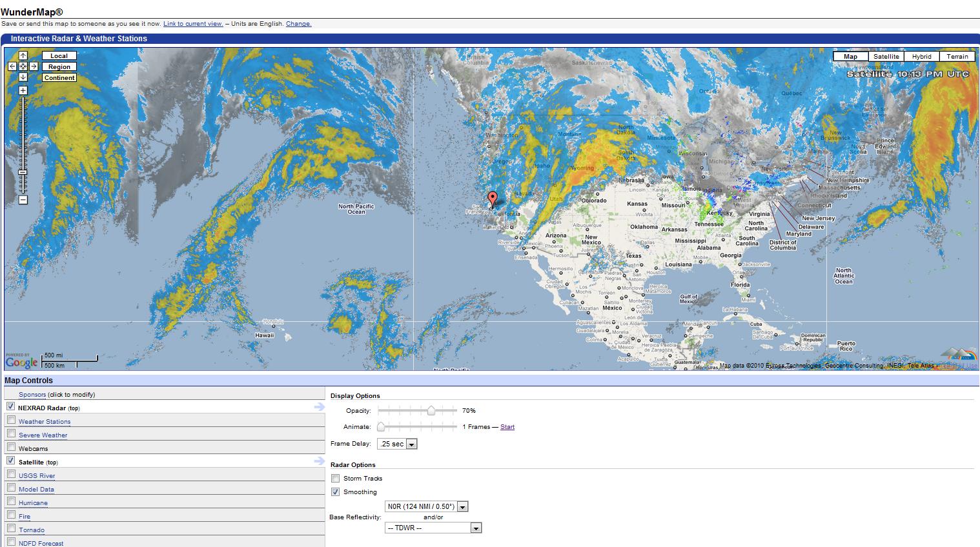Open the Severe Weather link

click(43, 435)
